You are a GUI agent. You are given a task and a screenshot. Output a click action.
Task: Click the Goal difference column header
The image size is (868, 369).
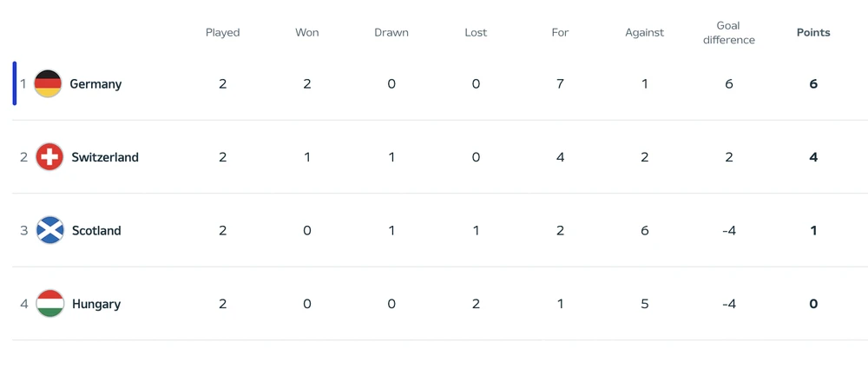tap(729, 33)
